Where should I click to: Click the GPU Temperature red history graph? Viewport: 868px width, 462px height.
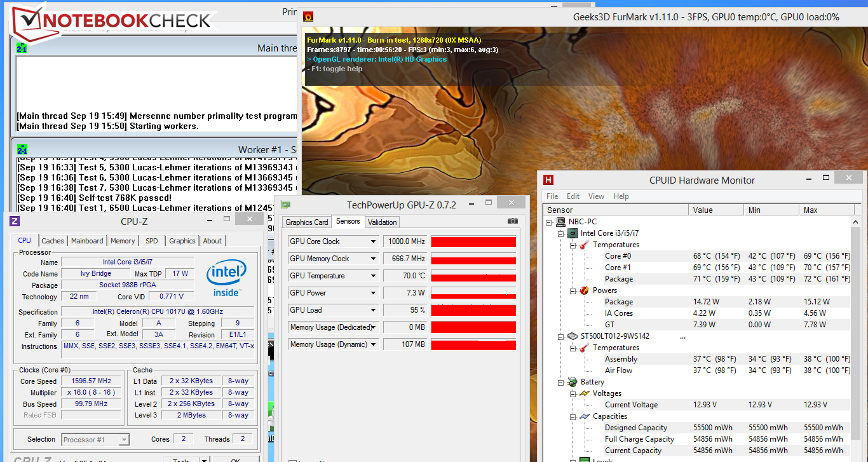tap(473, 276)
